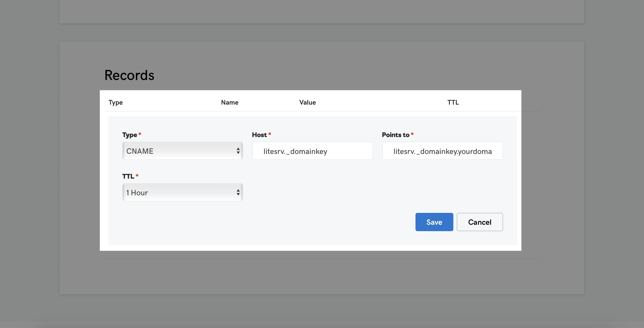Open the CNAME record type dropdown

tap(182, 151)
